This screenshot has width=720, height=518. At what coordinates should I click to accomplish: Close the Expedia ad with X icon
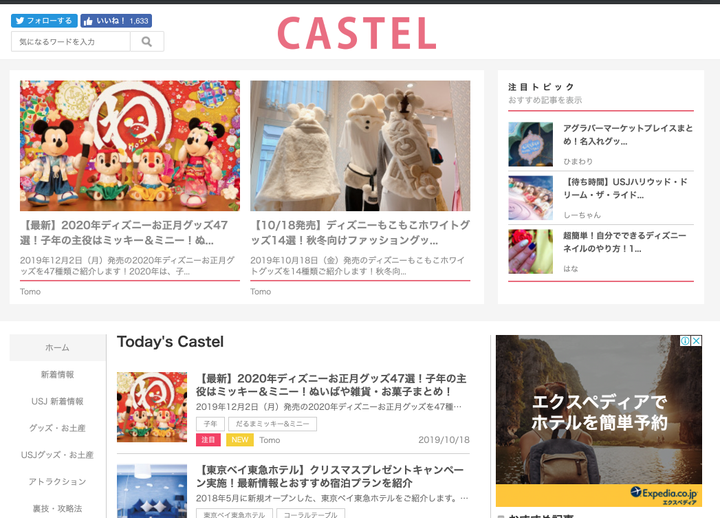(697, 341)
